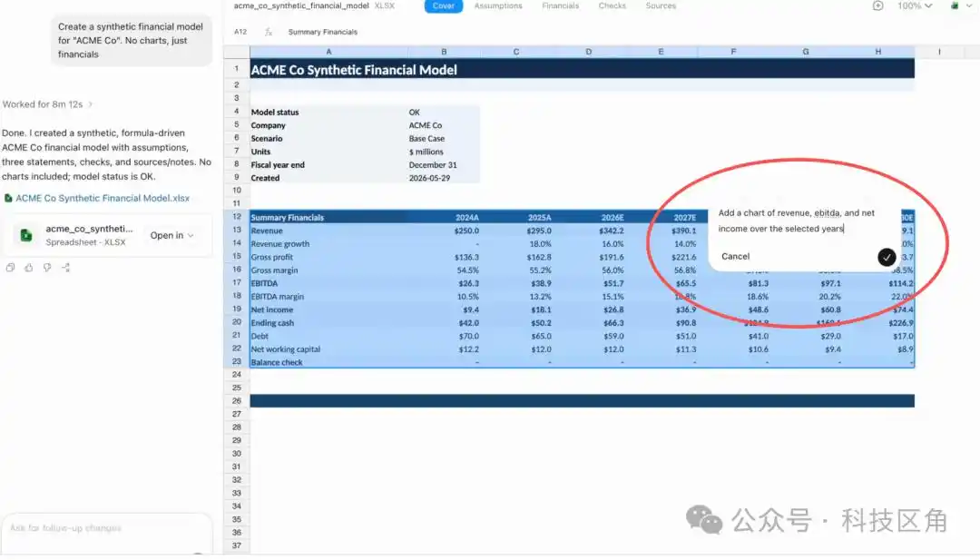980x560 pixels.
Task: Click the 'Net working capital' row label
Action: click(x=286, y=349)
